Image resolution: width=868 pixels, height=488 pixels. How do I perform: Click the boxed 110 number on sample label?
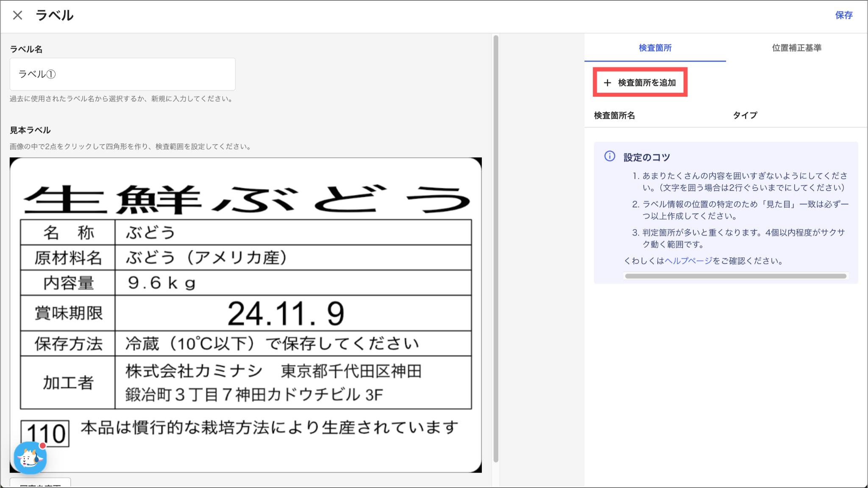point(45,433)
